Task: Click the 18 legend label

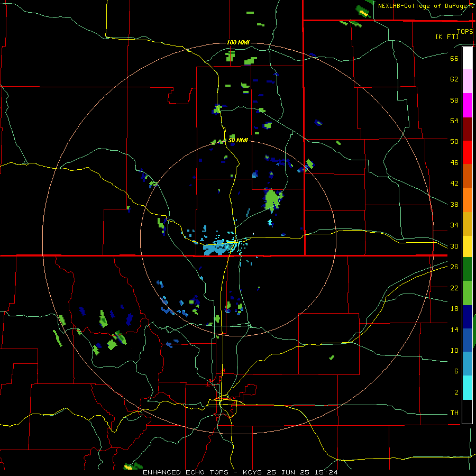Action: point(454,309)
